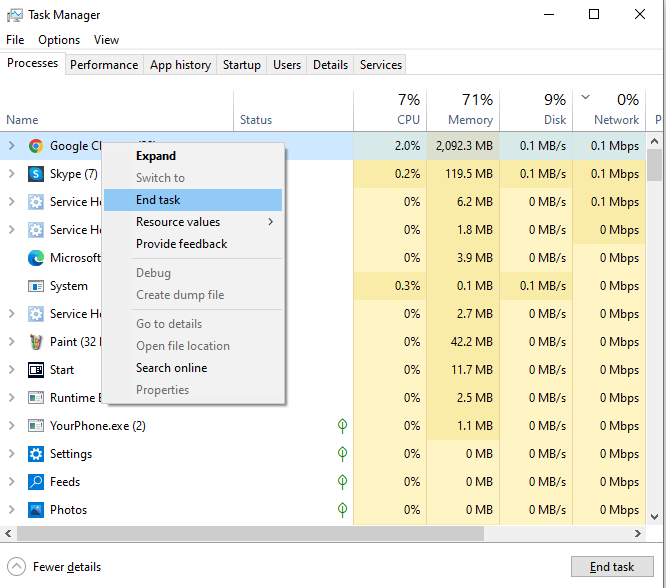
Task: Click the Google Chrome process icon
Action: coord(36,146)
